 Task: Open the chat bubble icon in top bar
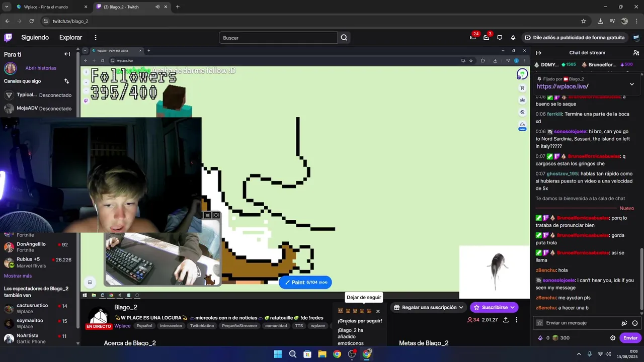click(x=500, y=37)
